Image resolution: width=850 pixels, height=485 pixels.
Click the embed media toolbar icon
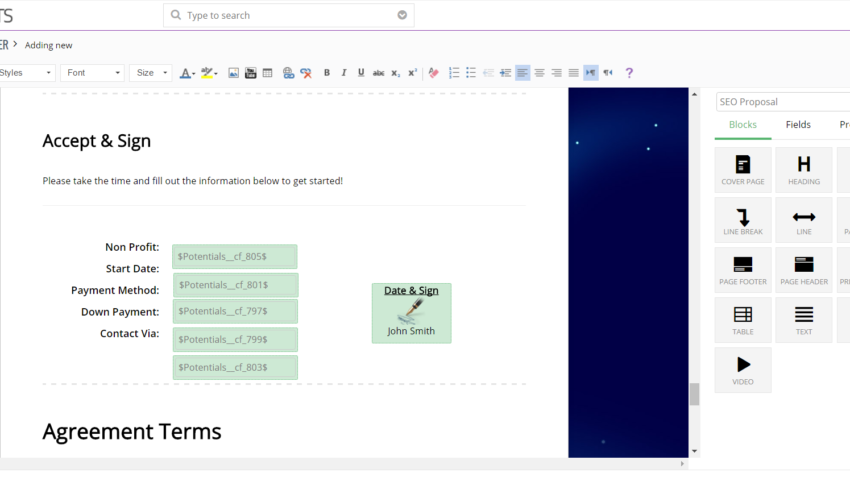[x=250, y=73]
